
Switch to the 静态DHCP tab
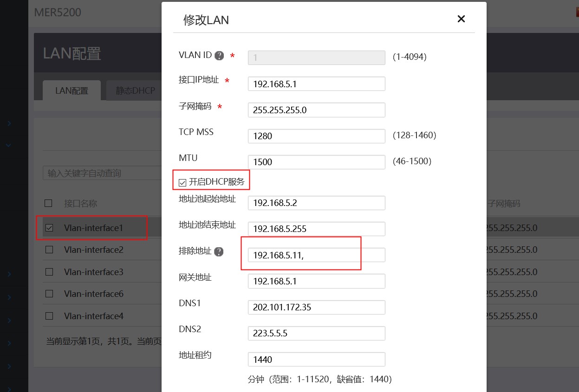(x=135, y=91)
